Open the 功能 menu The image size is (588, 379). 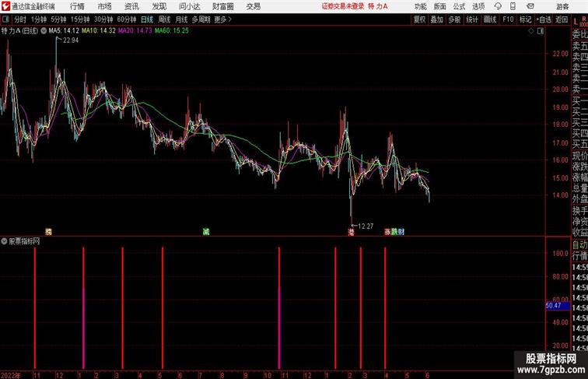pos(420,6)
